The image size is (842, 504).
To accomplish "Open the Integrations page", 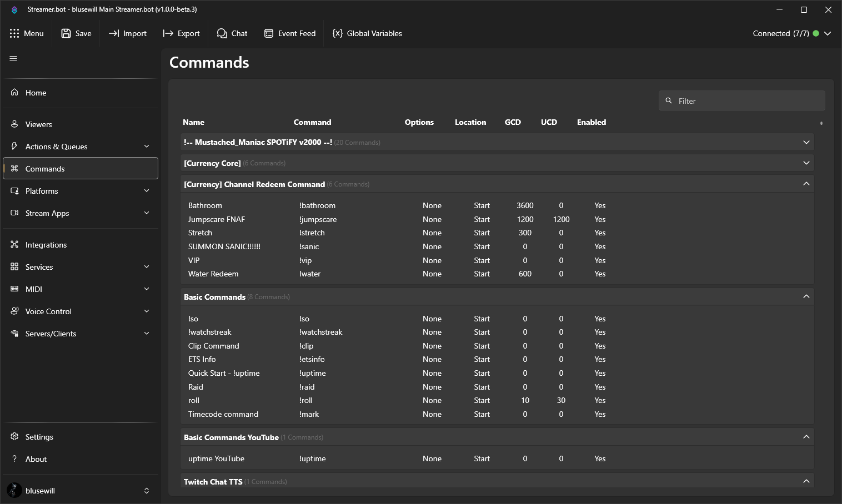I will [x=46, y=245].
